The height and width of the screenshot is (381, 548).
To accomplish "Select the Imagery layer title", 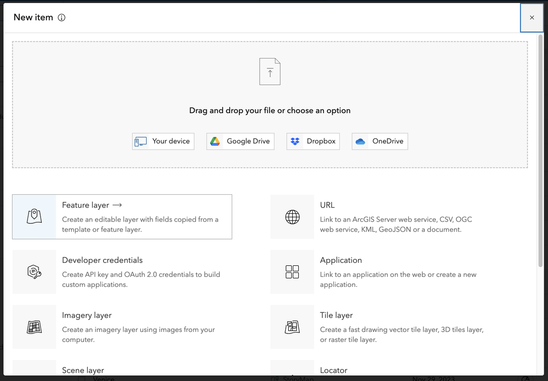I will point(87,315).
